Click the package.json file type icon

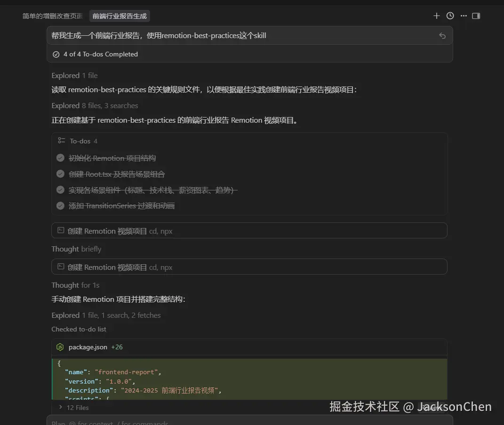60,347
